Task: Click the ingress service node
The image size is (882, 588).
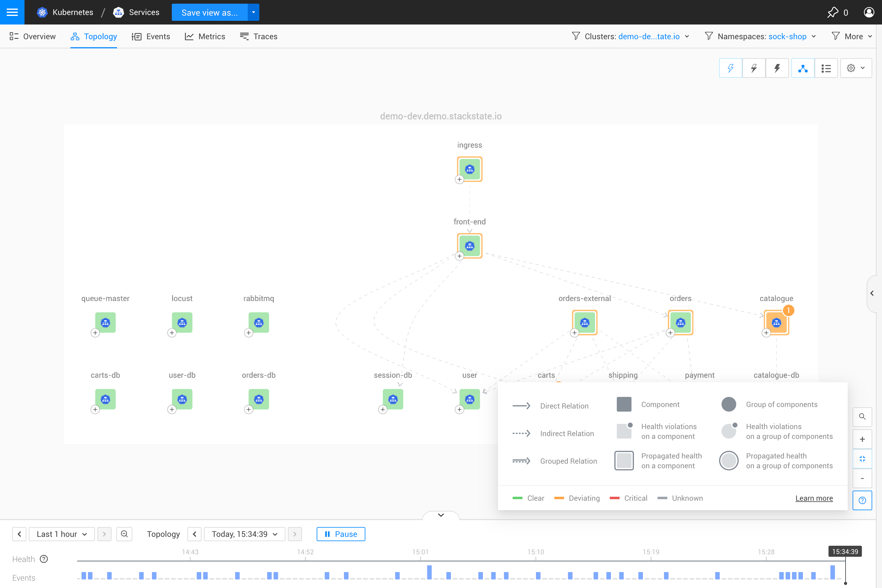Action: (x=469, y=169)
